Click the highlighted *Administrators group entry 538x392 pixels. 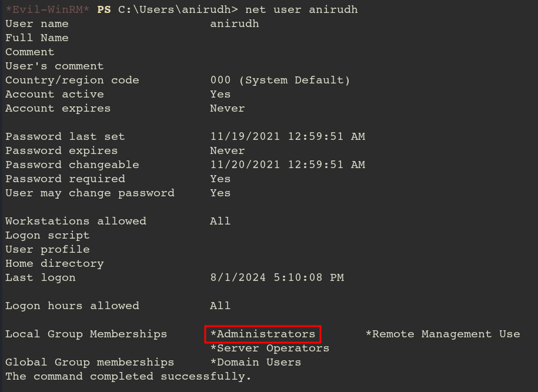[263, 334]
